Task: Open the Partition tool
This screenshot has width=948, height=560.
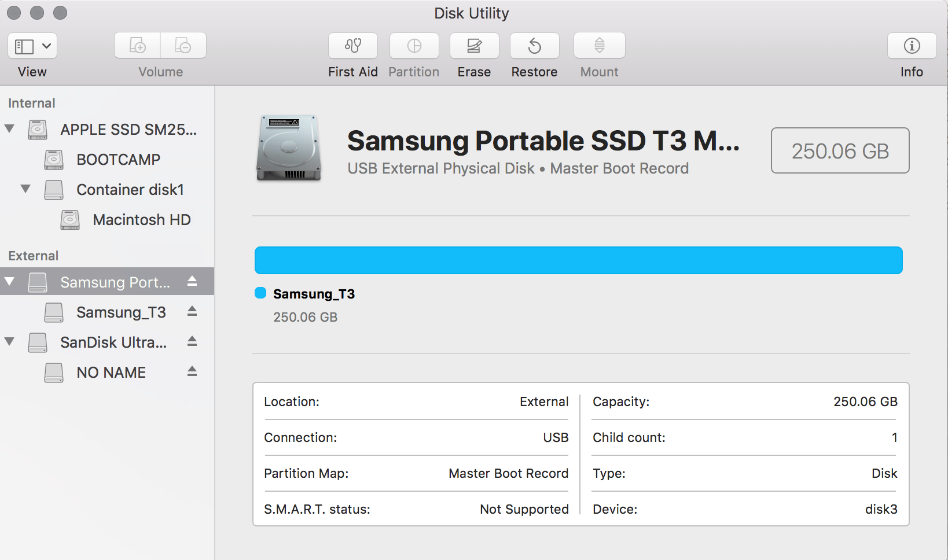Action: point(413,46)
